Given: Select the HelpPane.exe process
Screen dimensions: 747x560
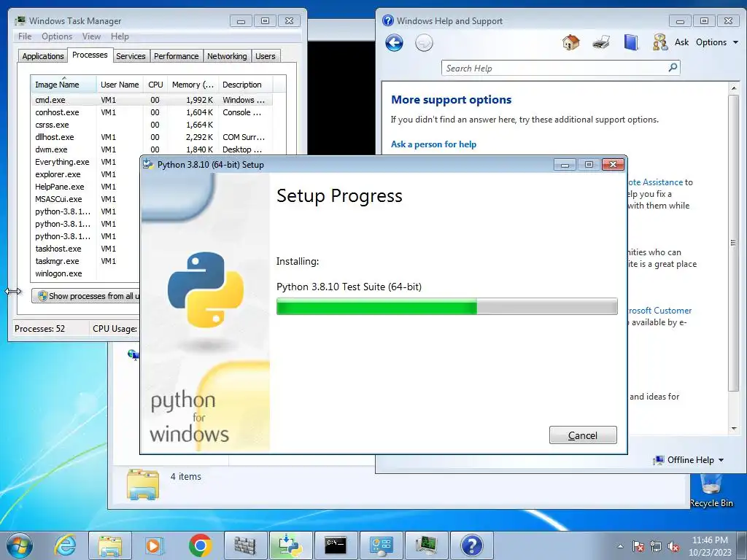Looking at the screenshot, I should tap(86, 187).
